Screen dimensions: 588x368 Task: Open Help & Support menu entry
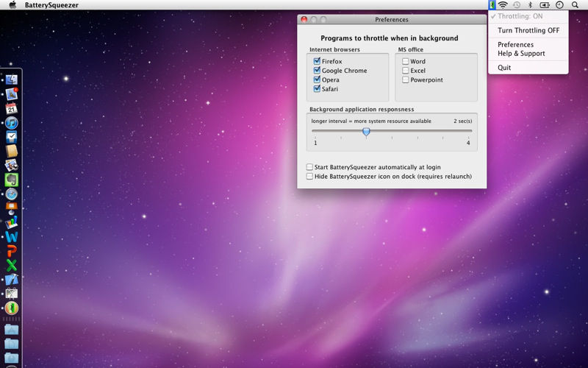pyautogui.click(x=528, y=53)
